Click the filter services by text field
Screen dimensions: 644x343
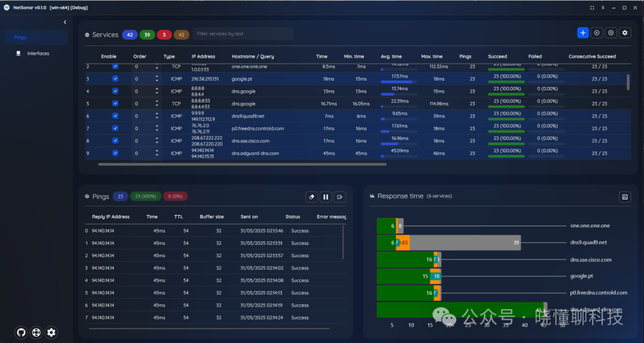point(243,34)
